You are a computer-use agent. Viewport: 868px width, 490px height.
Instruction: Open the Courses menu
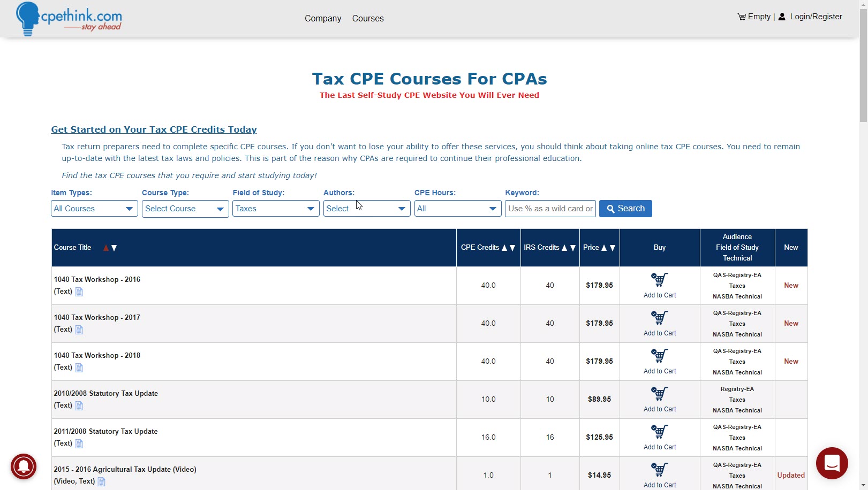[x=368, y=18]
